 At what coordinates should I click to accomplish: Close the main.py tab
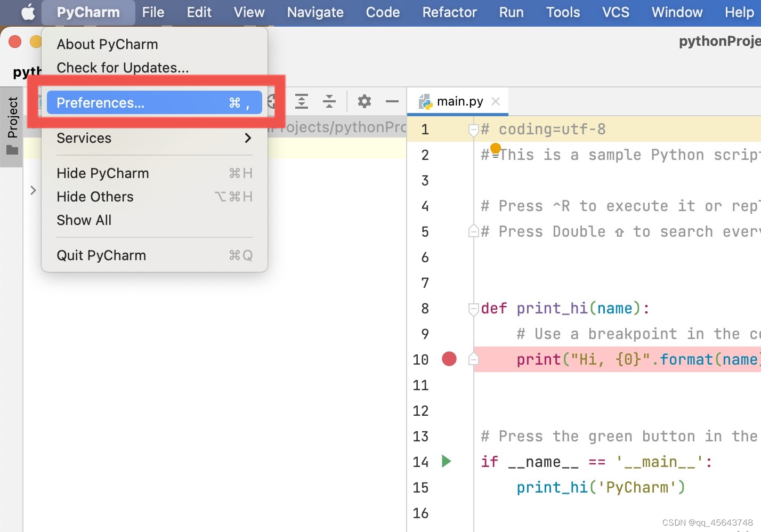[496, 101]
